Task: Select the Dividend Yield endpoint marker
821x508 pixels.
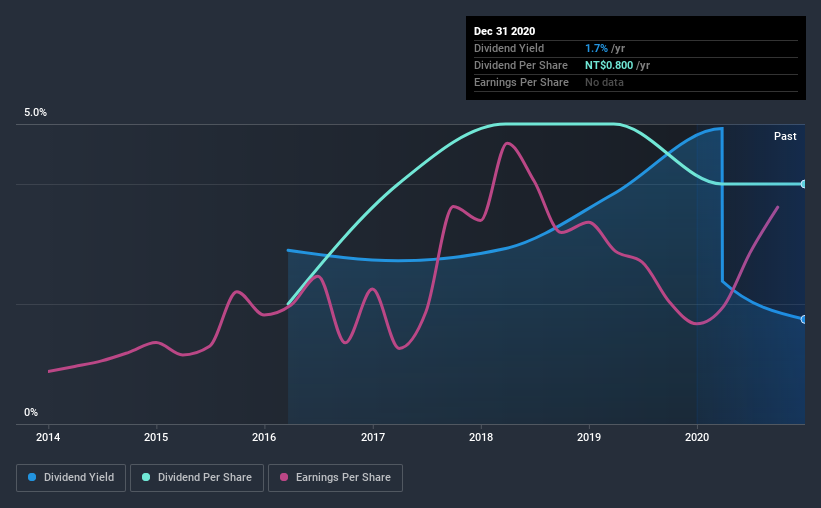Action: coord(804,319)
